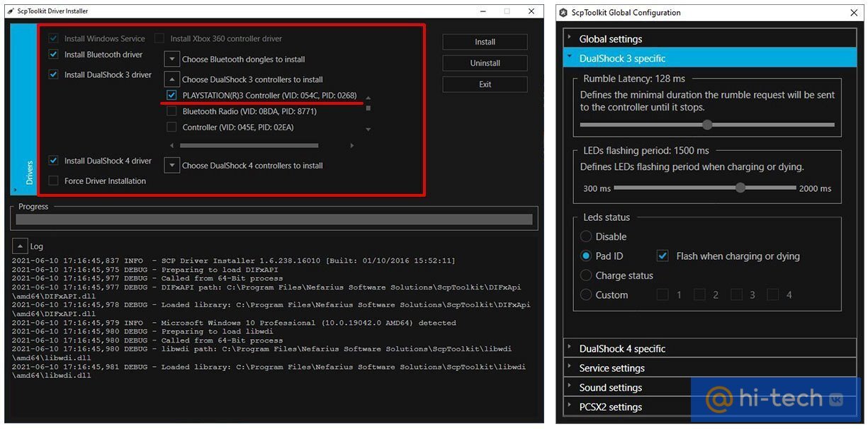
Task: Toggle Install Windows Service checkbox
Action: point(53,38)
